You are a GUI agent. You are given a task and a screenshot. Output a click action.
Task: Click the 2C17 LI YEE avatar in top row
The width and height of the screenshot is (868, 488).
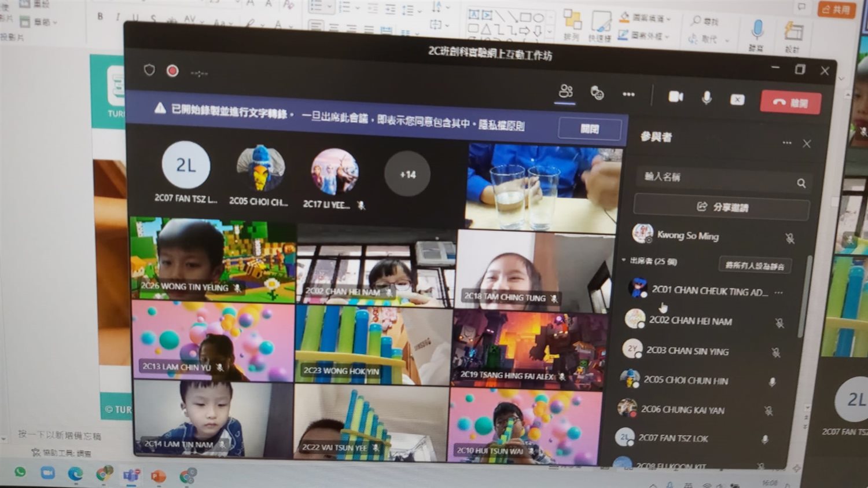click(335, 172)
